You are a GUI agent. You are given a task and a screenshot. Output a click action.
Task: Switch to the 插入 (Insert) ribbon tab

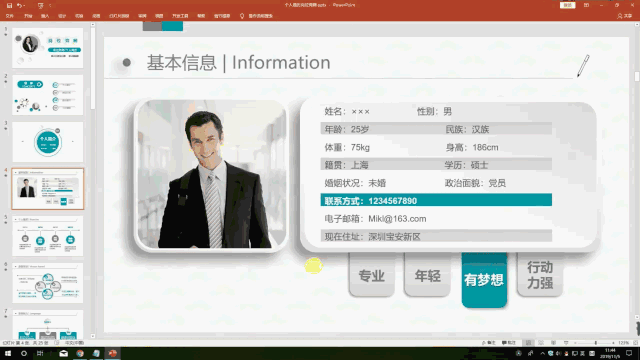tap(45, 16)
